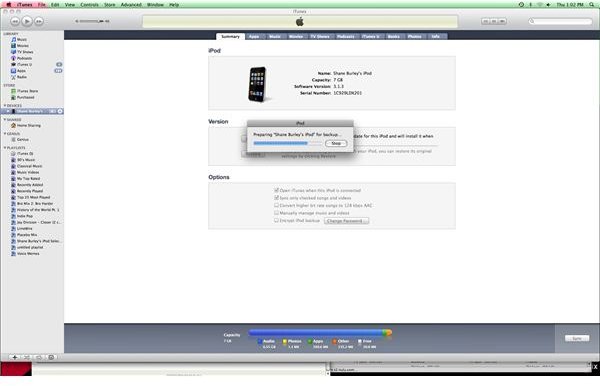Switch to the Podcasts tab
Viewport: 600px width, 386px height.
click(346, 37)
